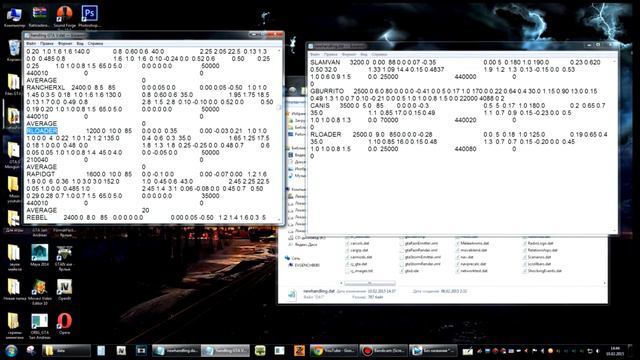Open the Z icon in taskbar
The width and height of the screenshot is (640, 360).
click(299, 351)
